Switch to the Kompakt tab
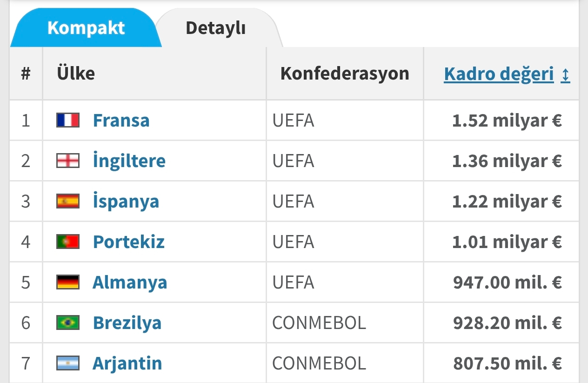The image size is (588, 383). (x=86, y=28)
